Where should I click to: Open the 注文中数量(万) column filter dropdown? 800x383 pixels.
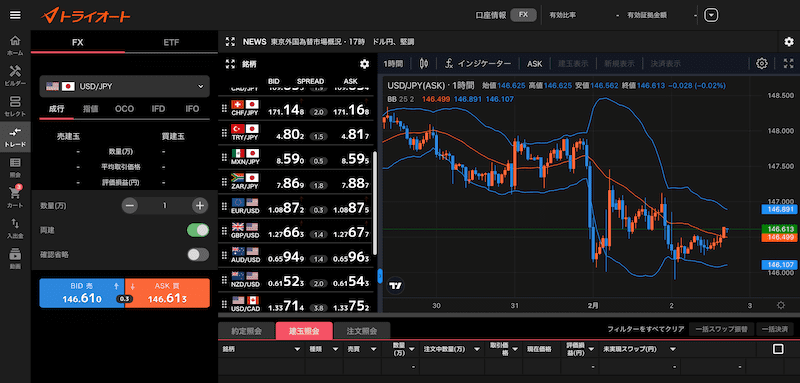point(477,349)
